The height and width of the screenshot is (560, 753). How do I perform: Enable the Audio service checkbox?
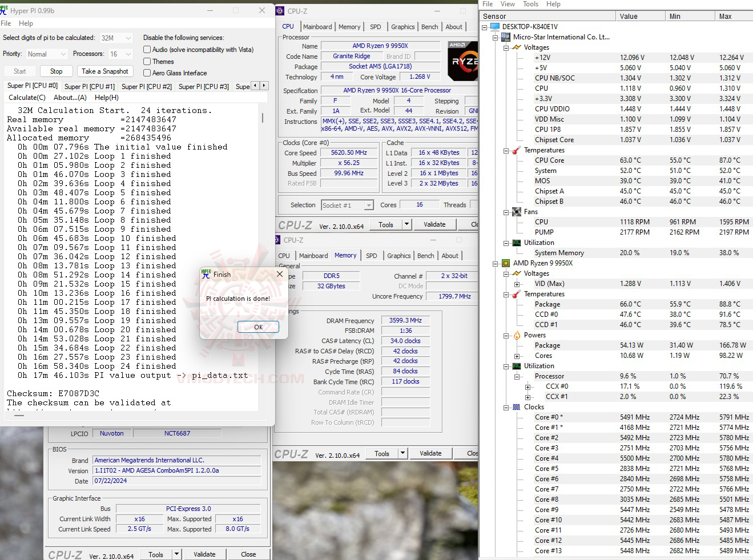(x=147, y=50)
